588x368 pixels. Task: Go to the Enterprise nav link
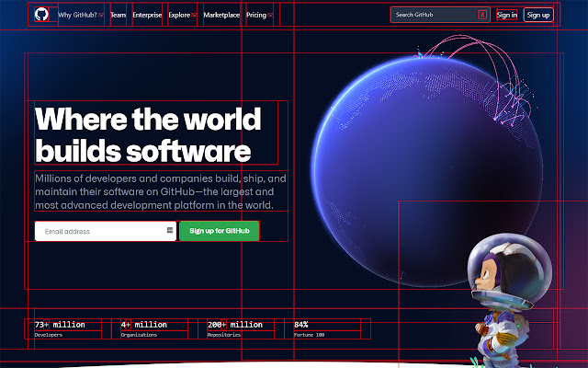click(x=147, y=15)
